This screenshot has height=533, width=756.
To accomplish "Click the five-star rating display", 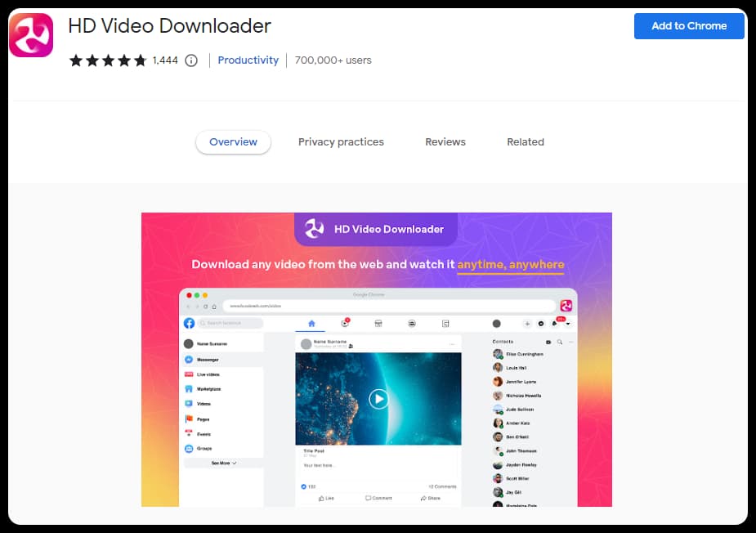I will pos(108,60).
